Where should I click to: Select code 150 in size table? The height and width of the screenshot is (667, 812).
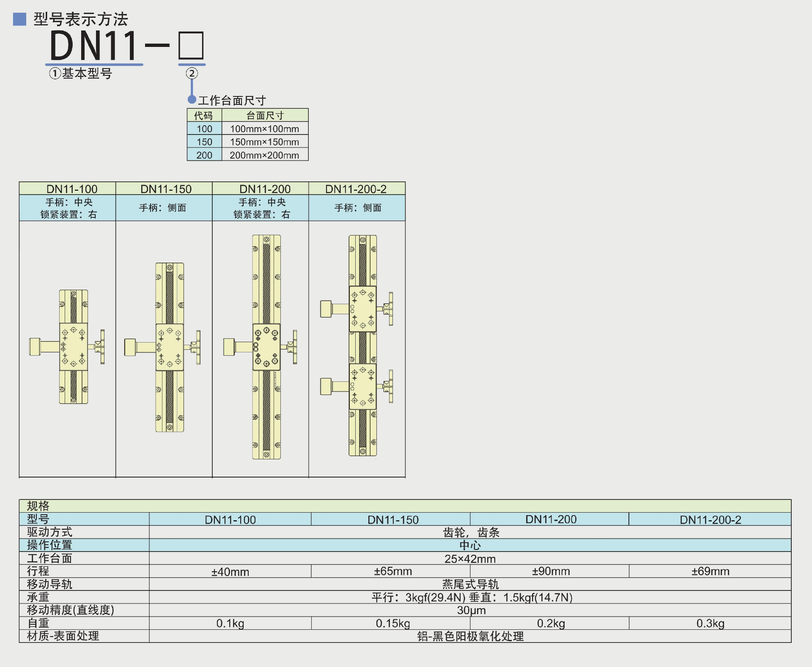(204, 142)
